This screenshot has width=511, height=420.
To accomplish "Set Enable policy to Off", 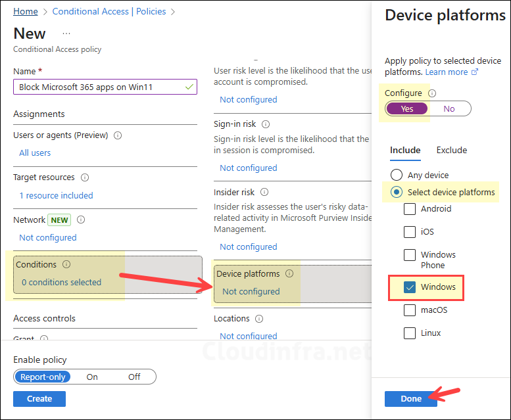I will pyautogui.click(x=134, y=377).
